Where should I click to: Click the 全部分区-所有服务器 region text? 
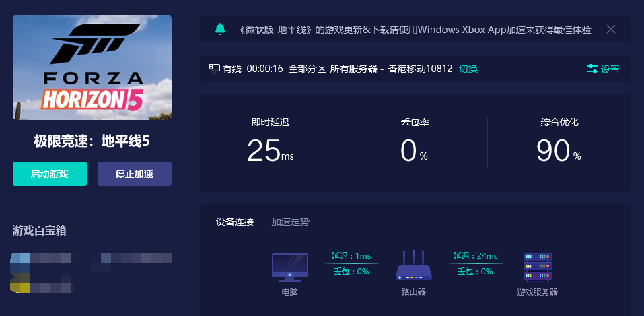coord(332,69)
